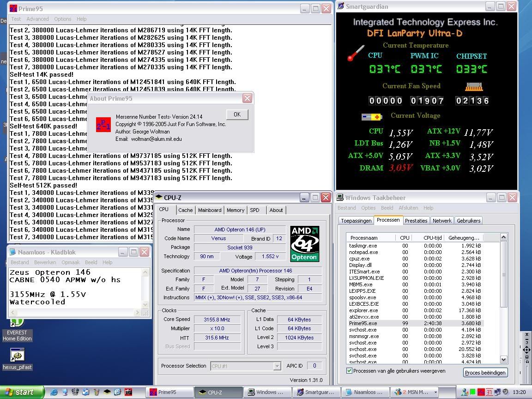Select the Prime95.exe process row
This screenshot has width=532, height=399.
[415, 323]
